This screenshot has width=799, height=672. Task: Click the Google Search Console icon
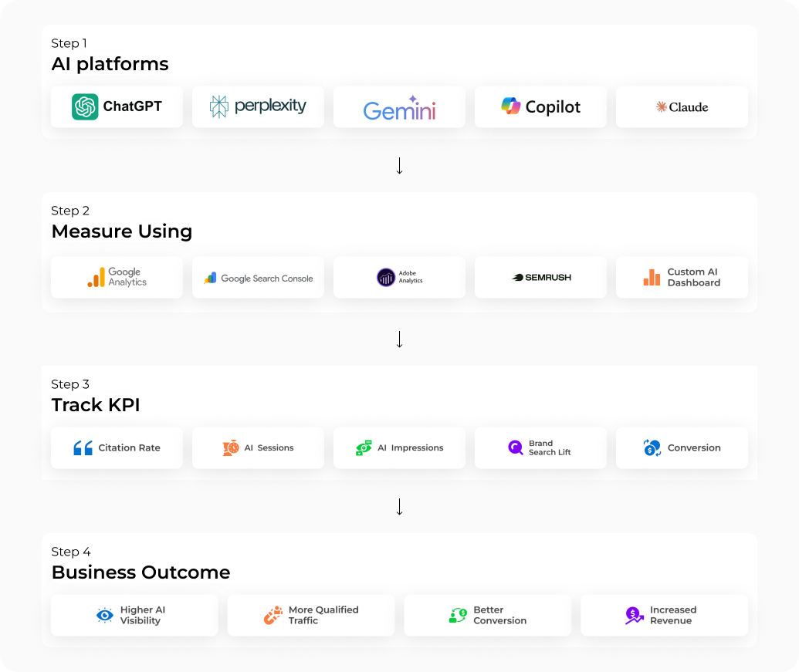pos(211,278)
